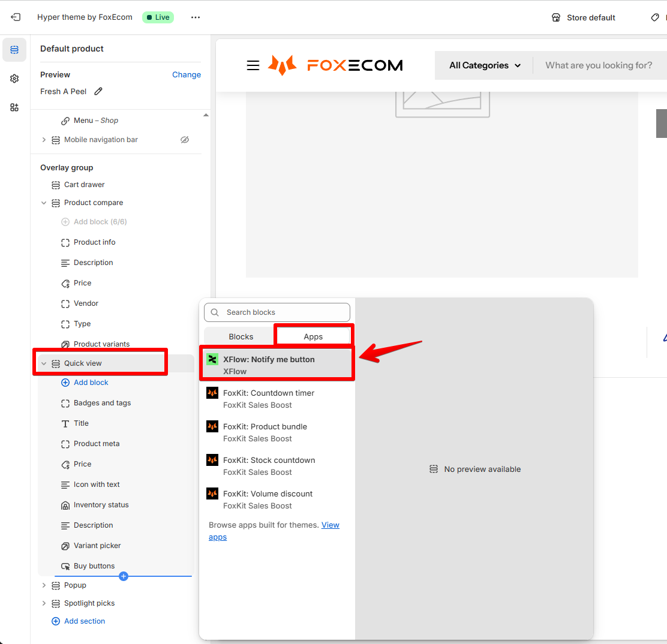Collapse the Product compare section
Viewport: 667px width, 644px height.
point(44,203)
